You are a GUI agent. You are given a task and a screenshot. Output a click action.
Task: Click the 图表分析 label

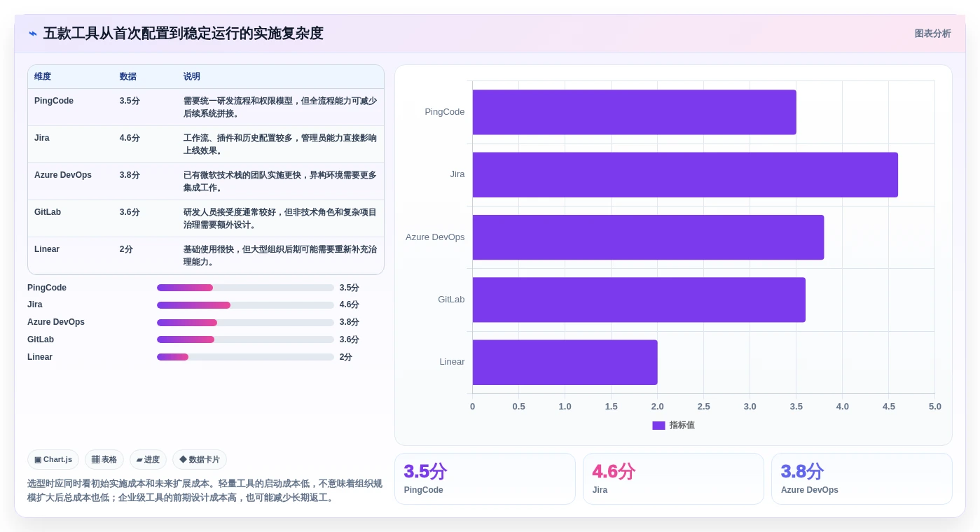coord(932,34)
